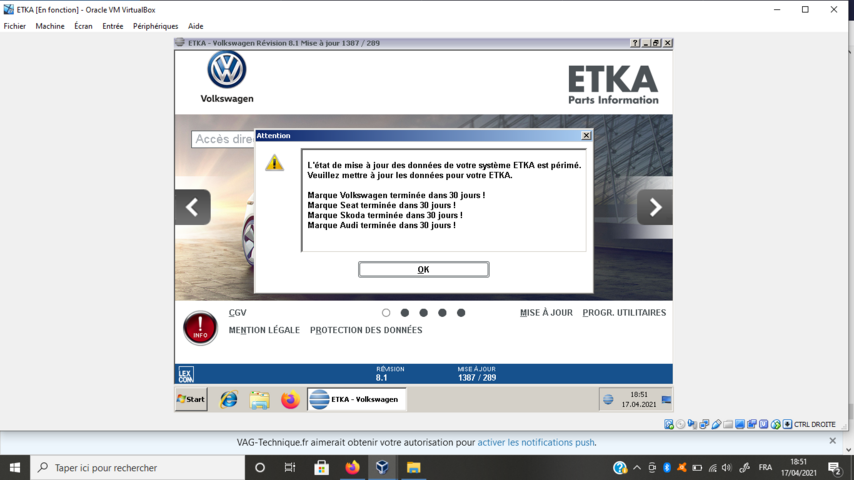Select the third carousel dot
Screen dimensions: 854x480
(423, 313)
